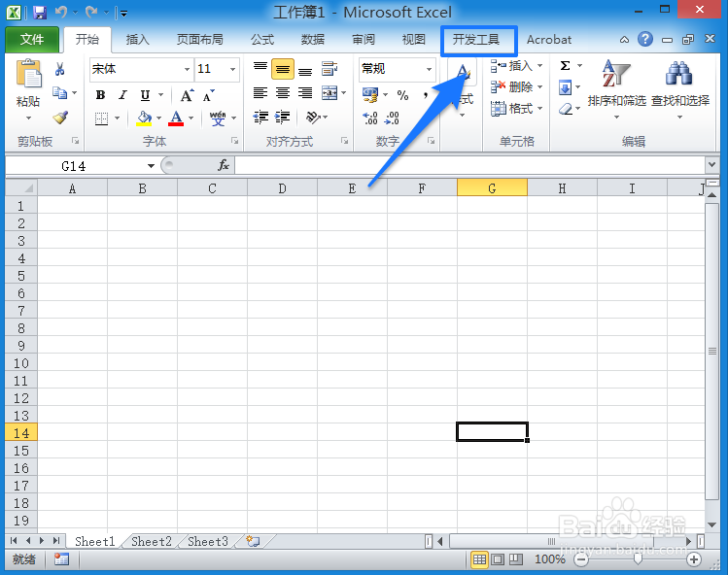Open the 开发工具 developer tab
Screen dimensions: 728x575
click(x=477, y=40)
